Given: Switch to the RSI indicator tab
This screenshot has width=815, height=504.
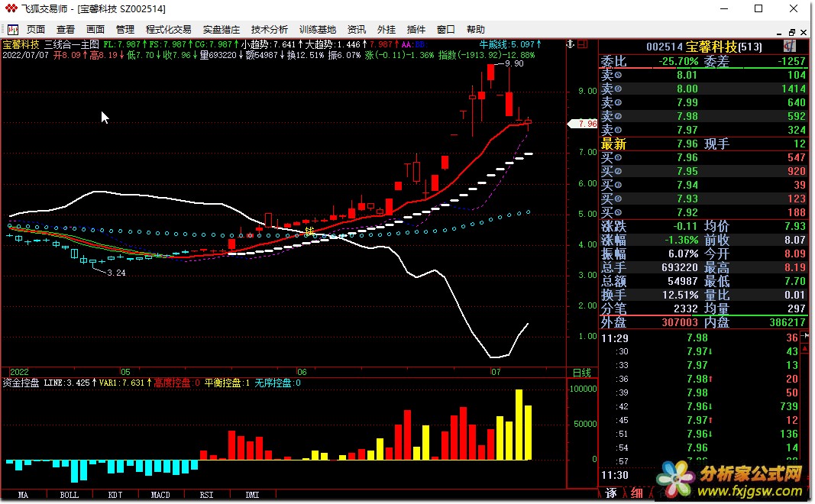Looking at the screenshot, I should tap(206, 495).
